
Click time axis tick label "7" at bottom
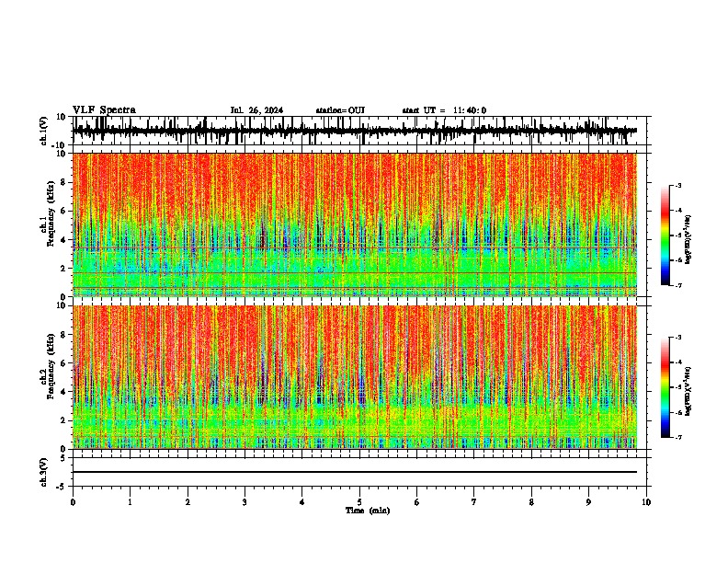[474, 502]
